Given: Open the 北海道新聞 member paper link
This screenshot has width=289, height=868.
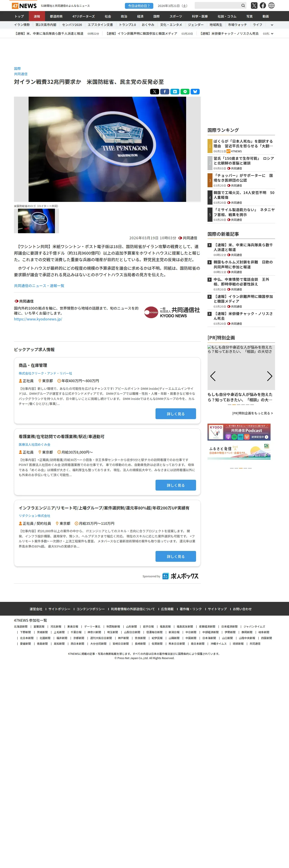Looking at the screenshot, I should click(x=20, y=627).
